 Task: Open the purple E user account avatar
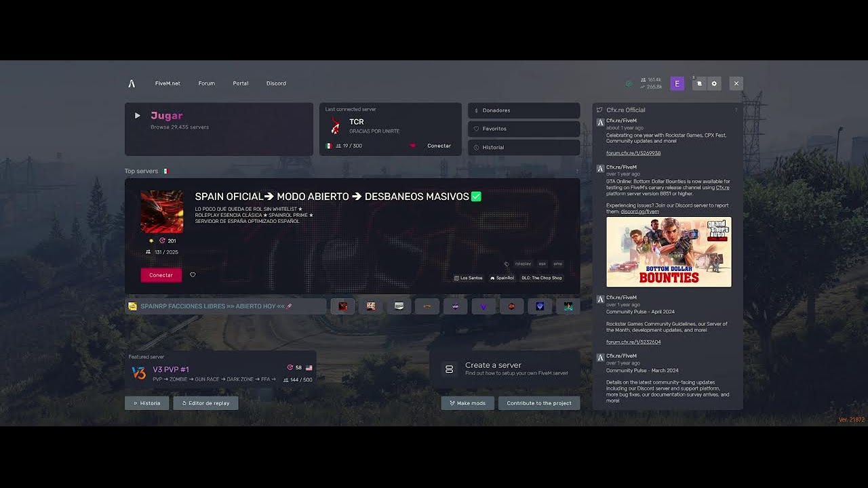(677, 83)
